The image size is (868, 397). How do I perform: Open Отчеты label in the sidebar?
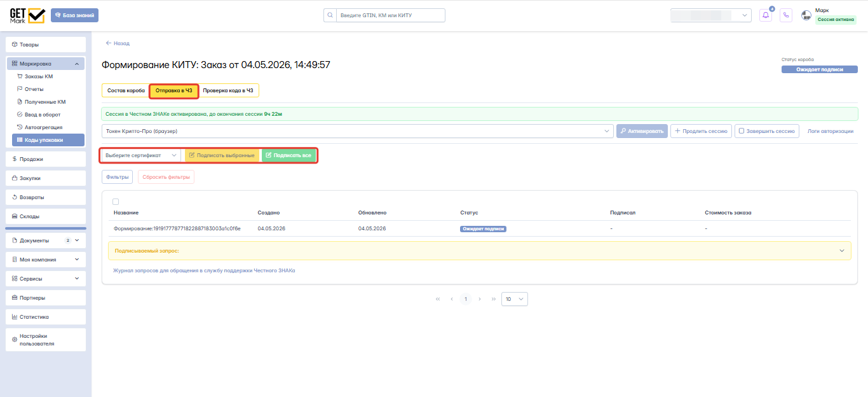34,89
